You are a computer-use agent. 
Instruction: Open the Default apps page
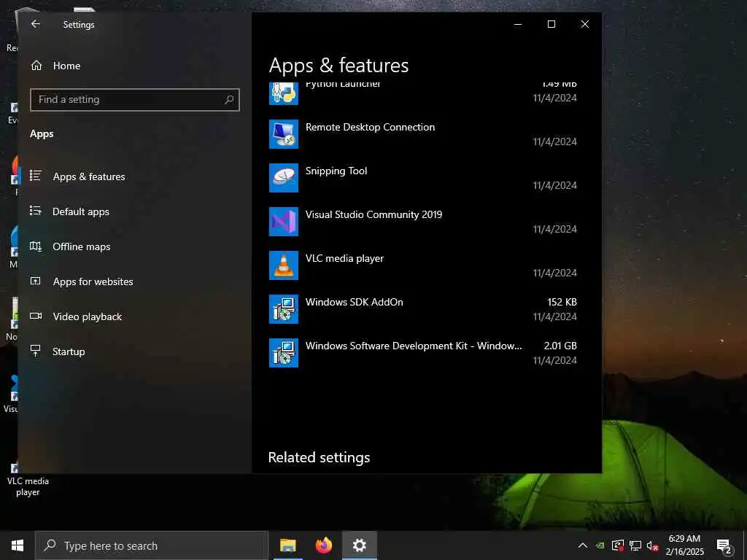(x=81, y=211)
